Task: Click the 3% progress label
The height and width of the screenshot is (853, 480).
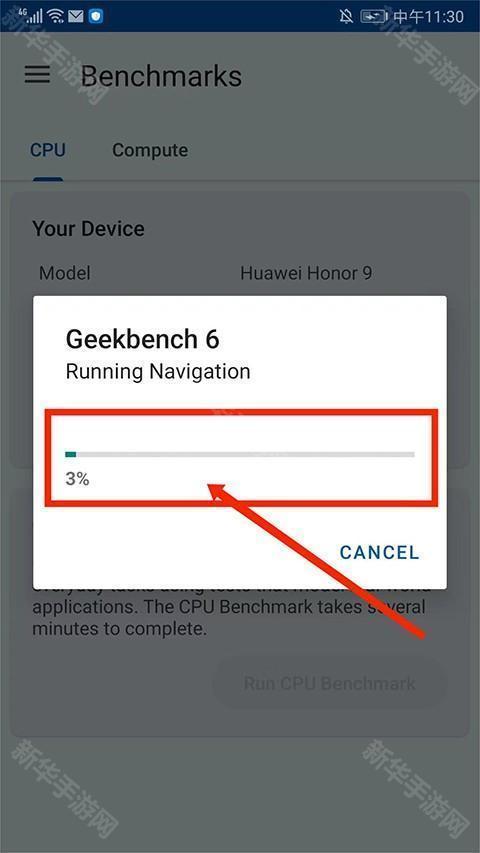Action: 77,479
